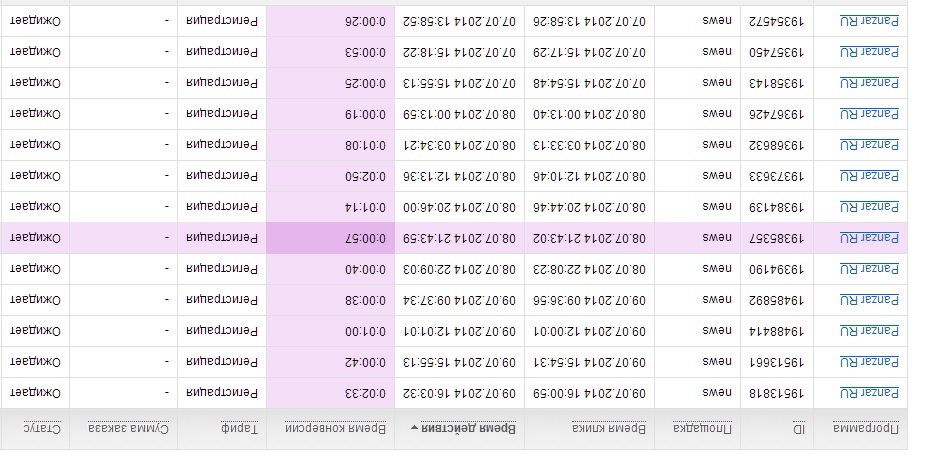The image size is (928, 458).
Task: Sort by Сумма заказа column header
Action: click(128, 428)
